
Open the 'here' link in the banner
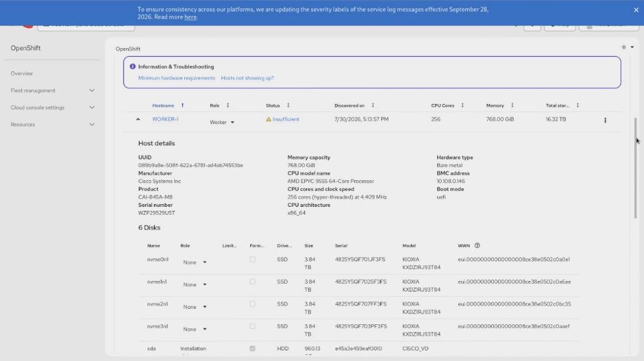coord(190,17)
